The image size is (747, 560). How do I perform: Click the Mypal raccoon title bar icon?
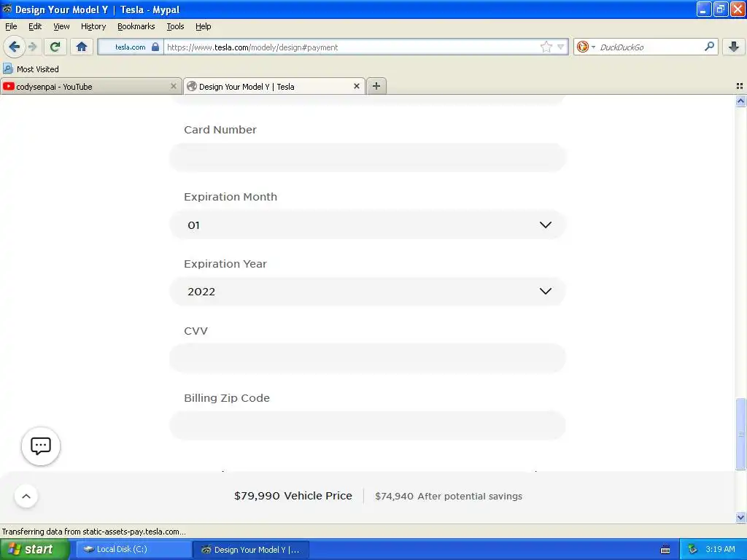[x=7, y=9]
